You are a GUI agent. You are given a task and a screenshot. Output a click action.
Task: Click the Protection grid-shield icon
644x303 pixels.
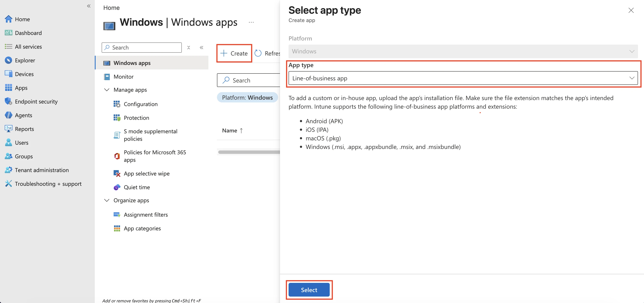click(x=117, y=118)
